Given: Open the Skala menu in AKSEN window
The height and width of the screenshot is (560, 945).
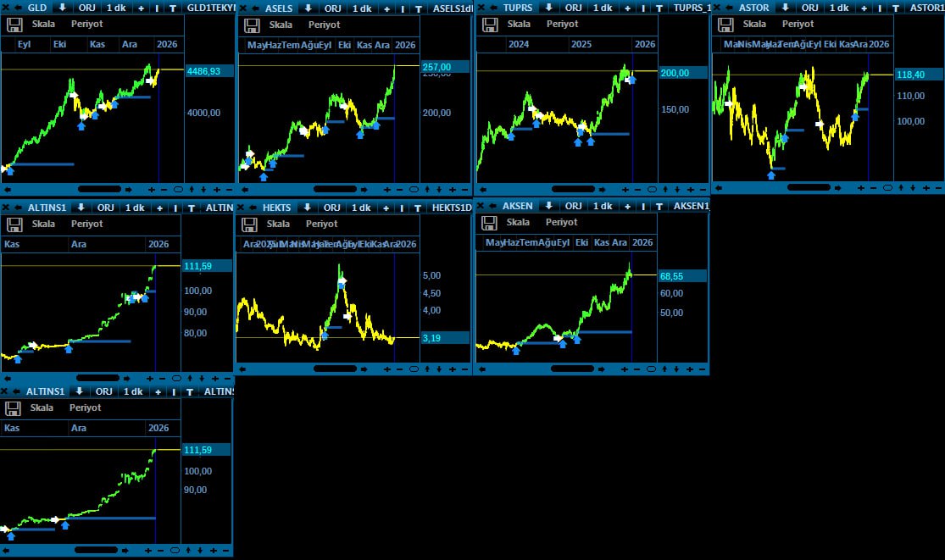Looking at the screenshot, I should click(519, 222).
